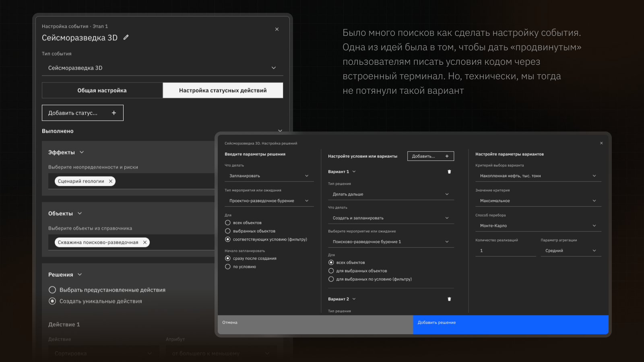This screenshot has height=362, width=644.
Task: Collapse the Вариант 2 section
Action: coord(354,299)
